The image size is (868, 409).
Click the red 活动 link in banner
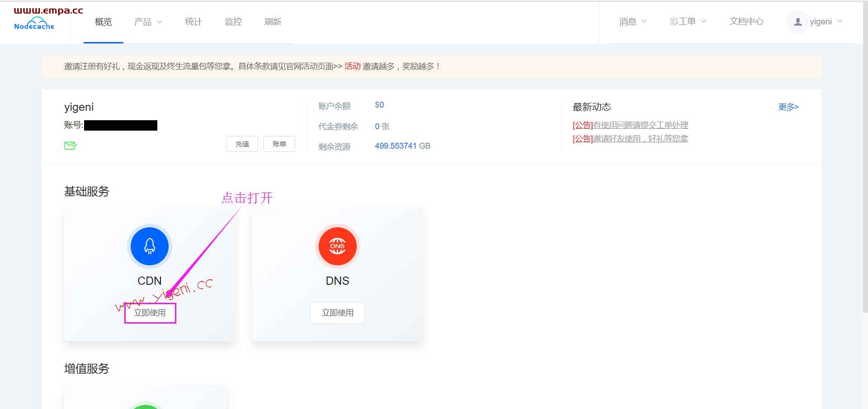click(352, 66)
